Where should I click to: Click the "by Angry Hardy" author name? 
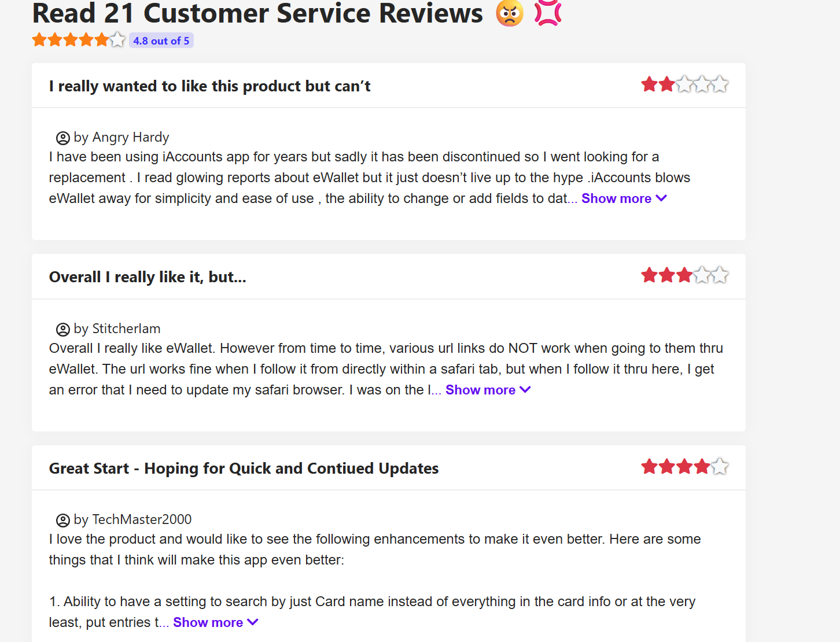pos(121,138)
